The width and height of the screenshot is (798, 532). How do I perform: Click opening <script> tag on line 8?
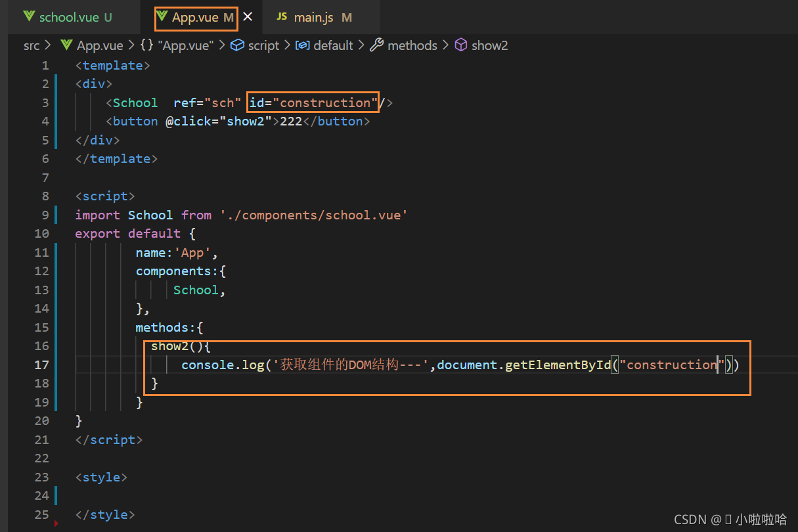105,196
